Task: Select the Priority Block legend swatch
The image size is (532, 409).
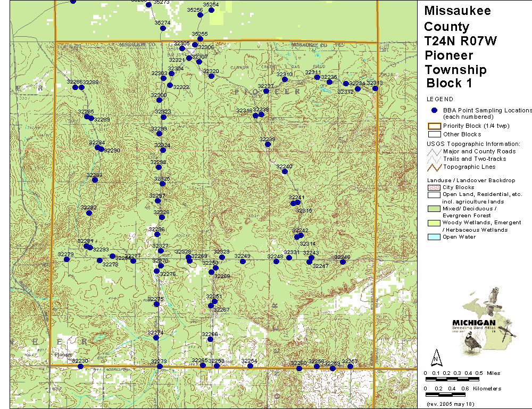Action: tap(434, 126)
